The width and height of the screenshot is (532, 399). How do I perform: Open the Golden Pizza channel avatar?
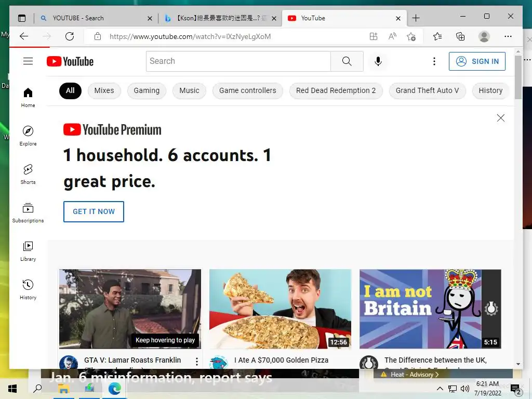219,362
